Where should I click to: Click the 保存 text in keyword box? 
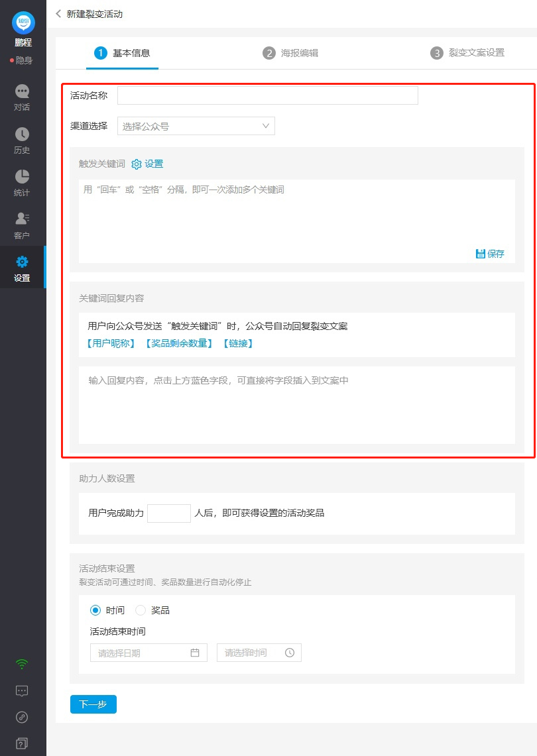495,254
